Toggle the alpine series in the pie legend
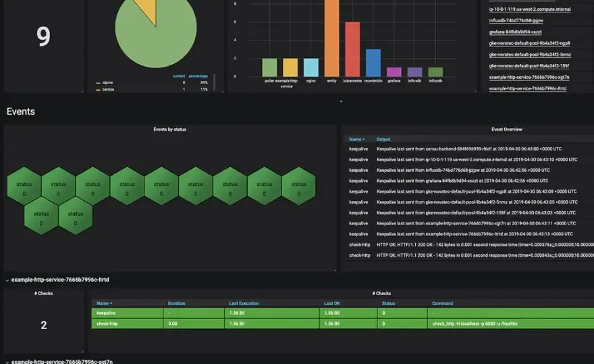 click(x=107, y=82)
